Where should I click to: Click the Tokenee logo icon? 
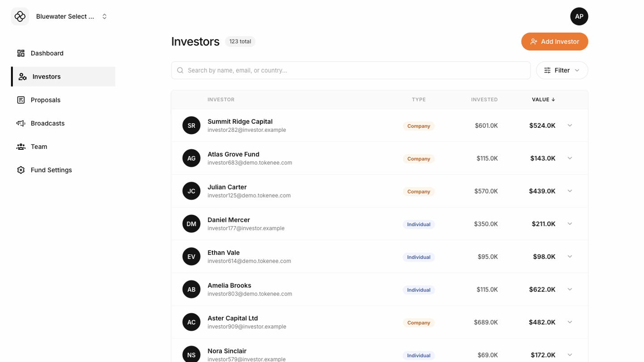pyautogui.click(x=20, y=17)
